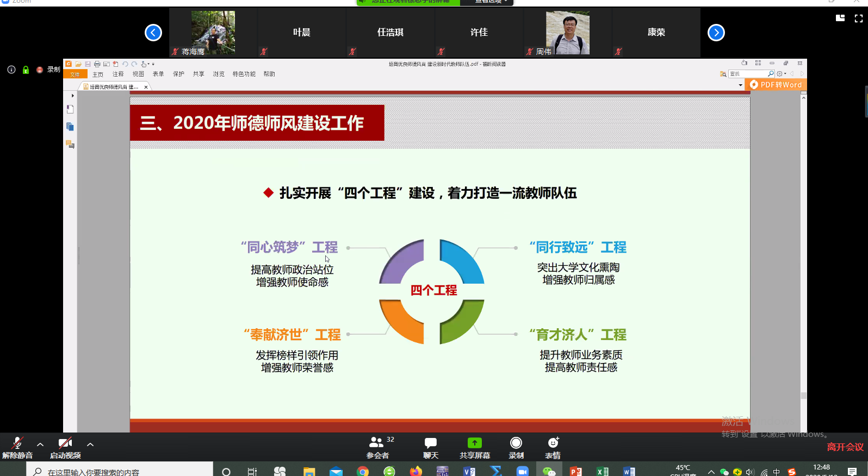
Task: Toggle 启动视频 to start the camera
Action: pos(65,448)
